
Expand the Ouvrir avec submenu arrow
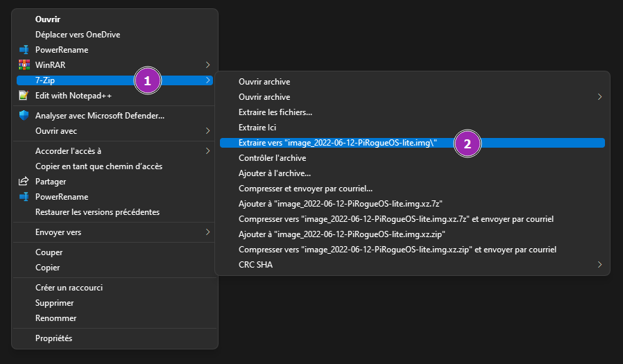[207, 131]
